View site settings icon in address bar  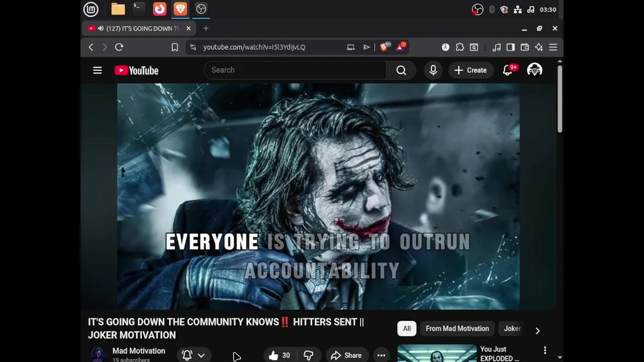click(193, 47)
